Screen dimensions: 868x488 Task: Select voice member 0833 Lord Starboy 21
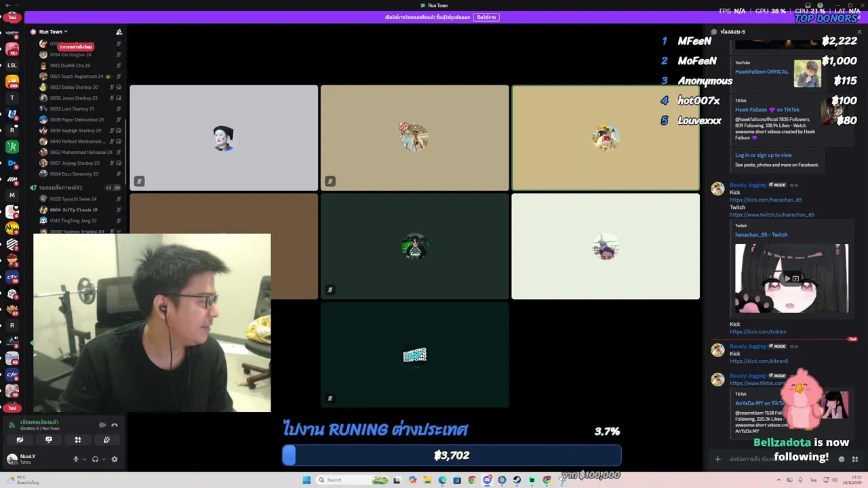tap(79, 109)
